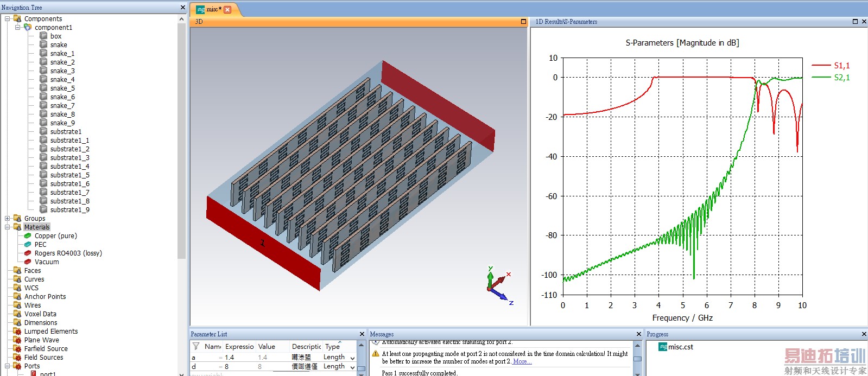
Task: Open Type dropdown for parameter d
Action: [352, 367]
